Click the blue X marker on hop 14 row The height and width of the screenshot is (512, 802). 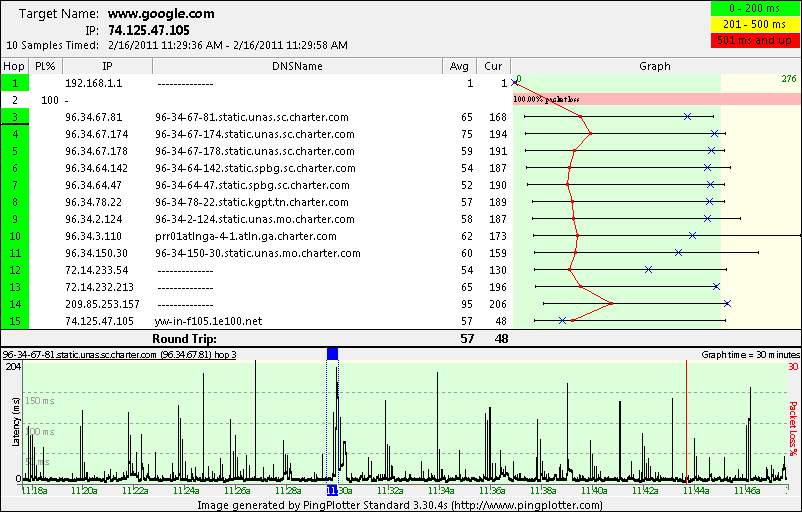pyautogui.click(x=727, y=303)
